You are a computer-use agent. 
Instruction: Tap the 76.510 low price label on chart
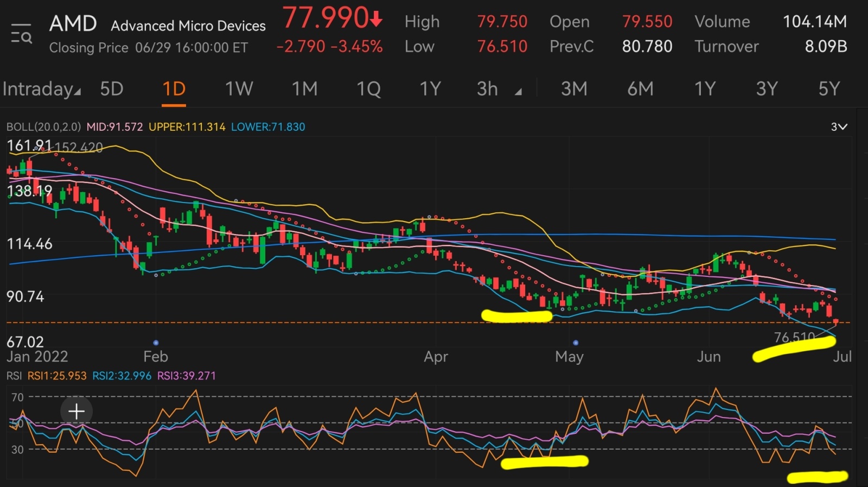(x=794, y=338)
